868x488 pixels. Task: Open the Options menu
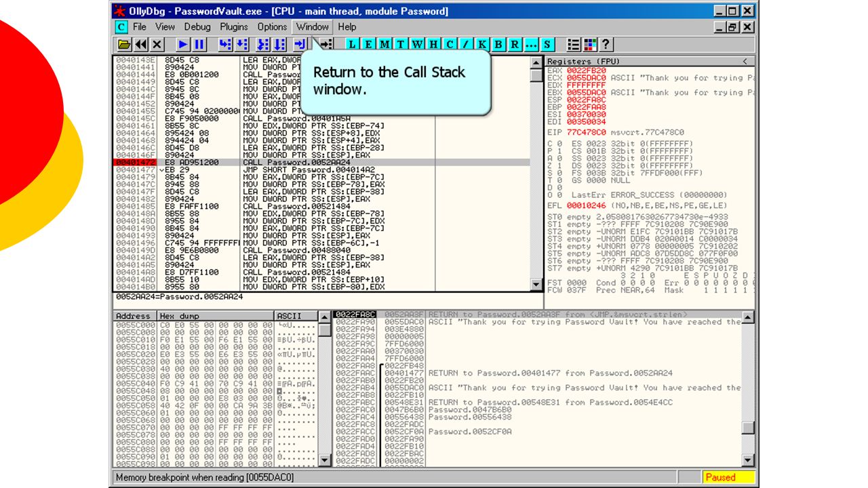[272, 27]
